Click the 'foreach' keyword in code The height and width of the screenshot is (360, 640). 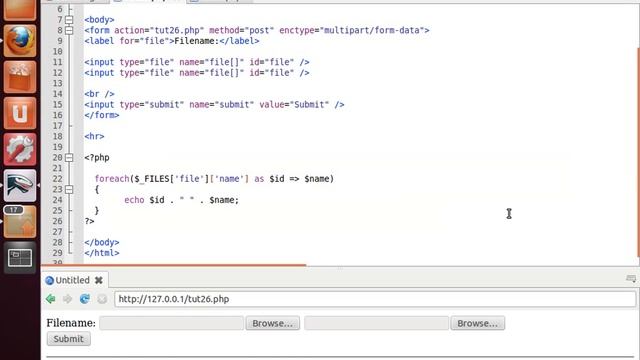click(112, 179)
